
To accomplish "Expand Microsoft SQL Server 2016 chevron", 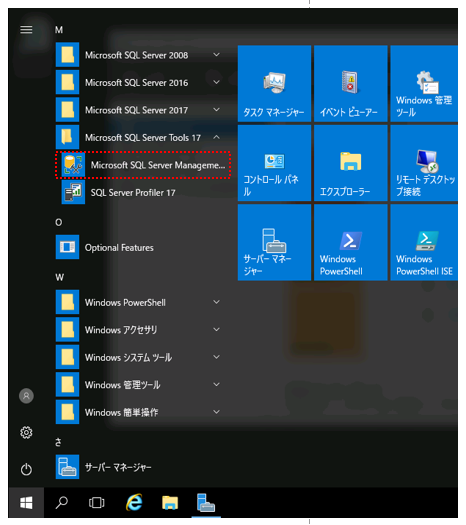I will click(217, 82).
